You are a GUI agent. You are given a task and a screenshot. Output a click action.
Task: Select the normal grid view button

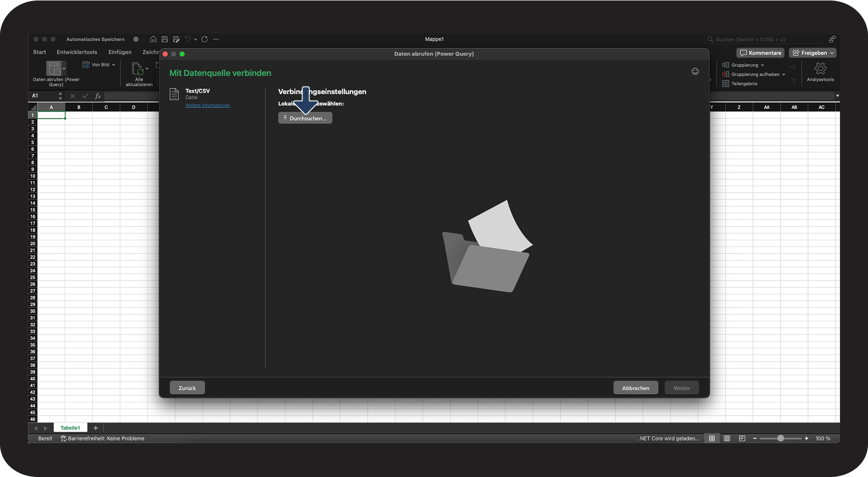click(712, 438)
